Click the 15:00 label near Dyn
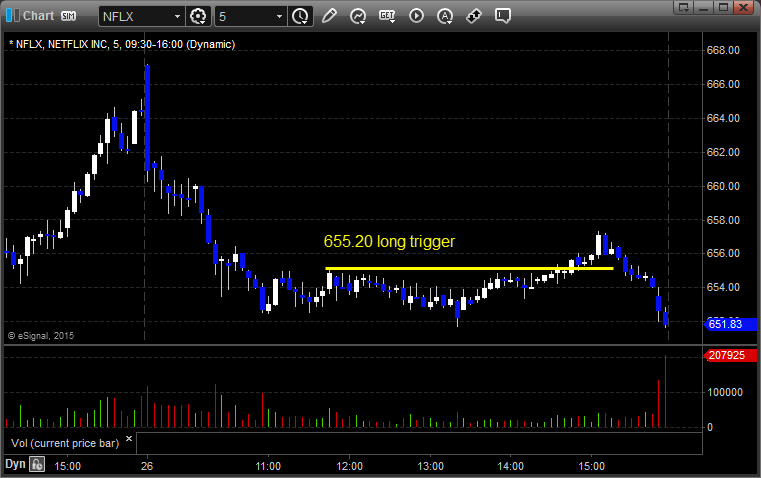The height and width of the screenshot is (478, 761). (x=67, y=466)
